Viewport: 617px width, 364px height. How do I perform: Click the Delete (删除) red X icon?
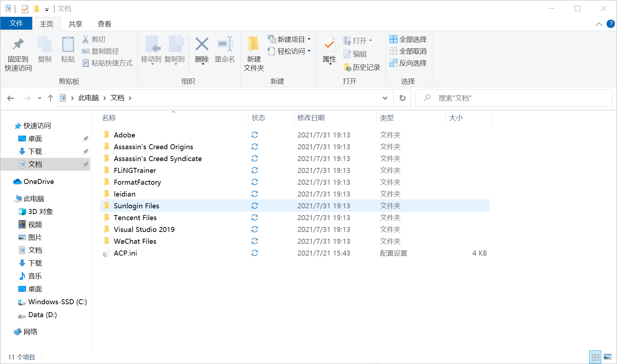coord(202,44)
